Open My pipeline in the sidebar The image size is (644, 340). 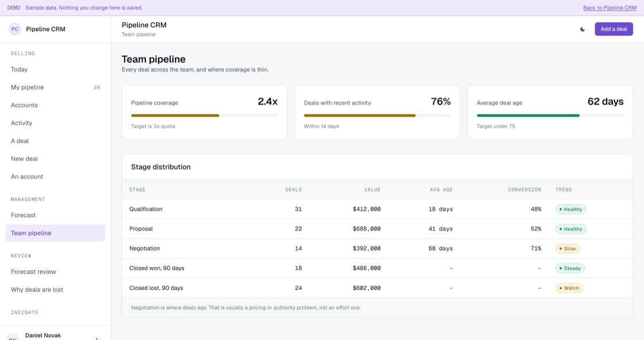coord(55,87)
